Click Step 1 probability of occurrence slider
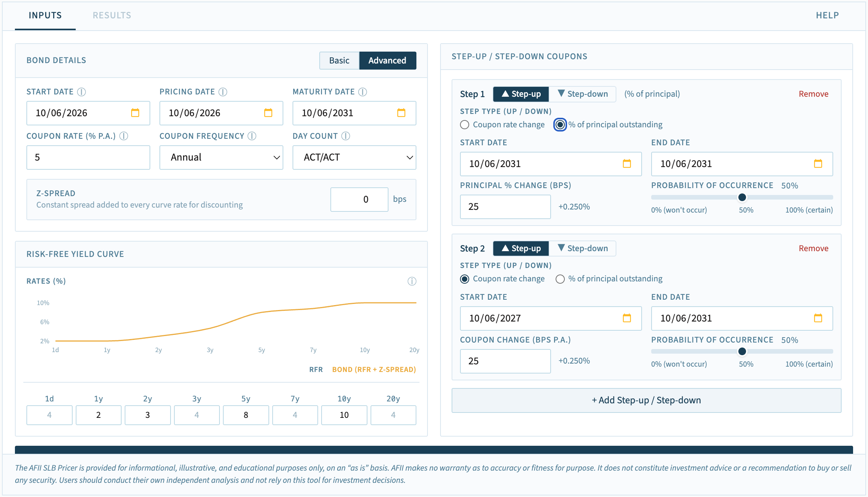The image size is (868, 497). pyautogui.click(x=742, y=197)
